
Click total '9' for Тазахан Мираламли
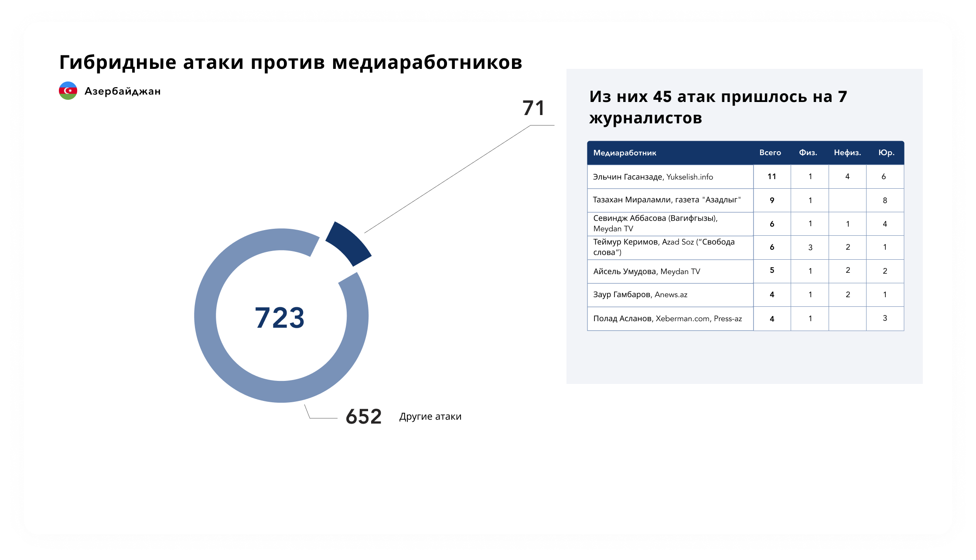(772, 200)
